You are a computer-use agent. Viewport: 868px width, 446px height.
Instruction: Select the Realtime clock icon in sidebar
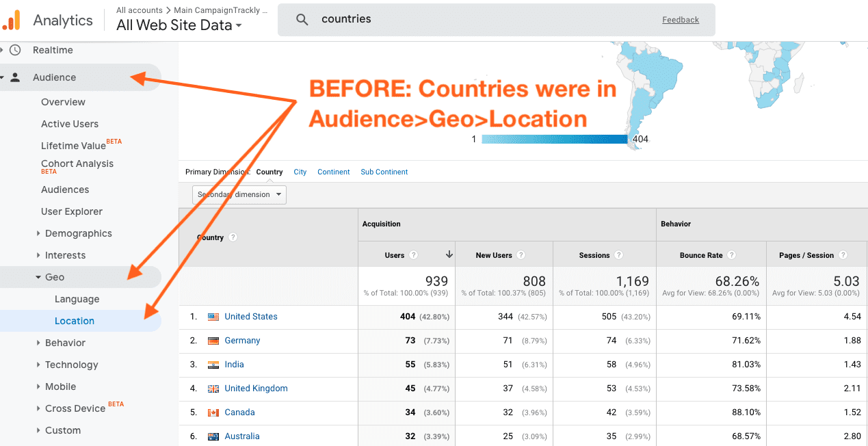click(x=14, y=49)
